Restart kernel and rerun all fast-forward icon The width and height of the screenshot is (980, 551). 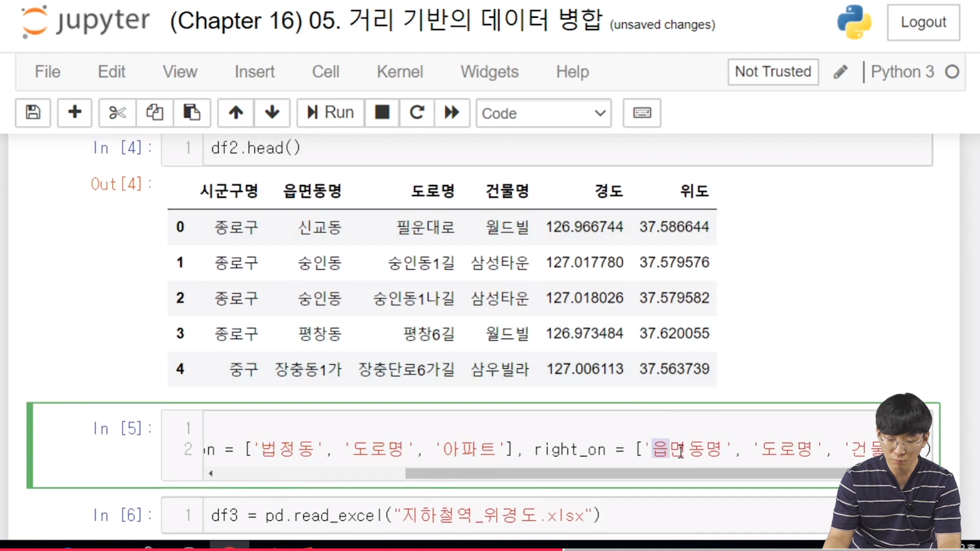click(452, 112)
